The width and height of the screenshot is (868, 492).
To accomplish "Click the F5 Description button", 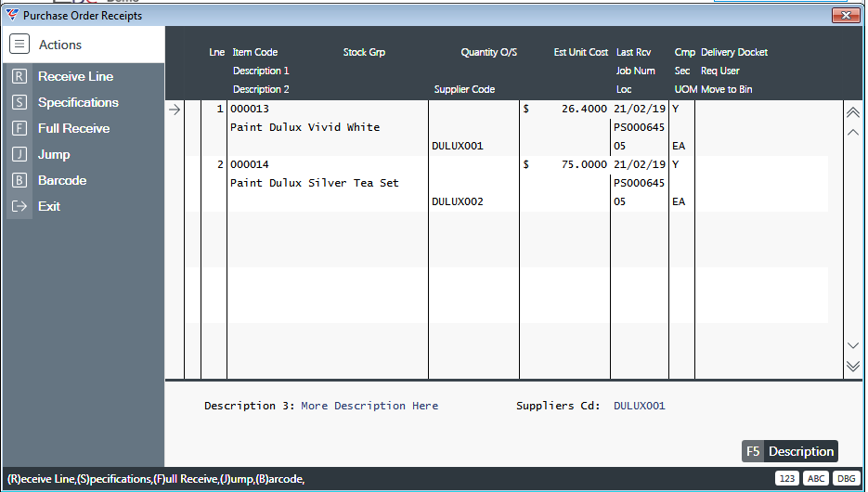I will click(790, 451).
